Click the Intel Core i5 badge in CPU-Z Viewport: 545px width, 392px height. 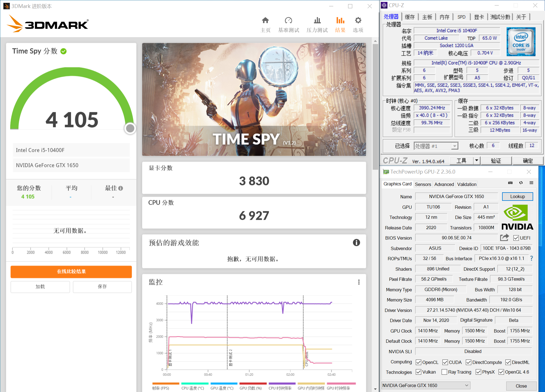521,42
